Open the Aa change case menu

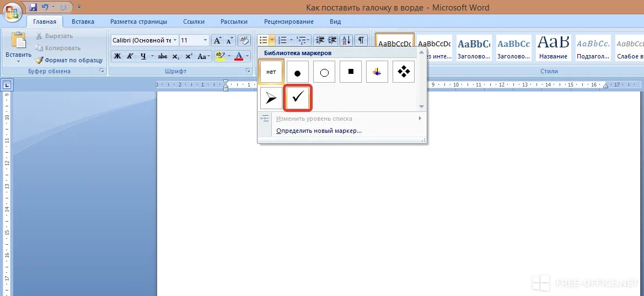[203, 56]
